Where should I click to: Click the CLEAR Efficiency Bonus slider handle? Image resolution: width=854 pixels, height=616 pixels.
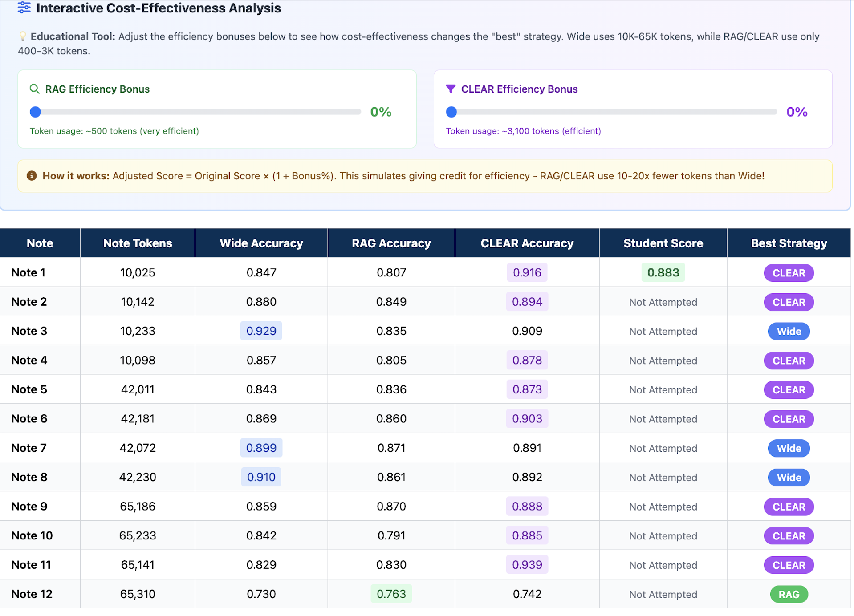click(x=451, y=112)
